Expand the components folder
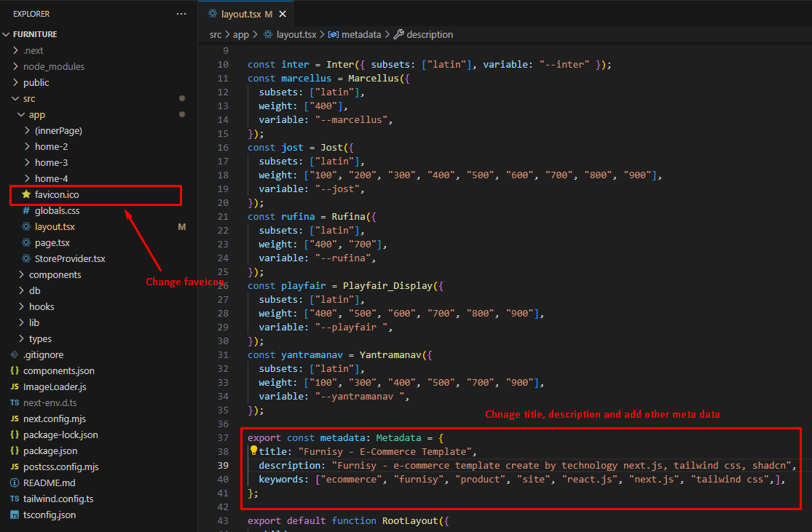812x532 pixels. click(55, 275)
